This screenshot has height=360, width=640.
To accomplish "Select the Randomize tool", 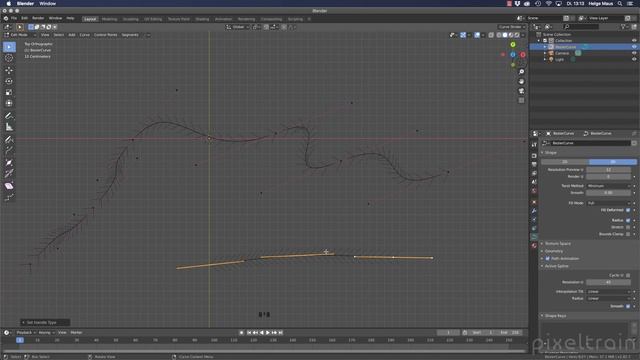I will click(x=9, y=198).
